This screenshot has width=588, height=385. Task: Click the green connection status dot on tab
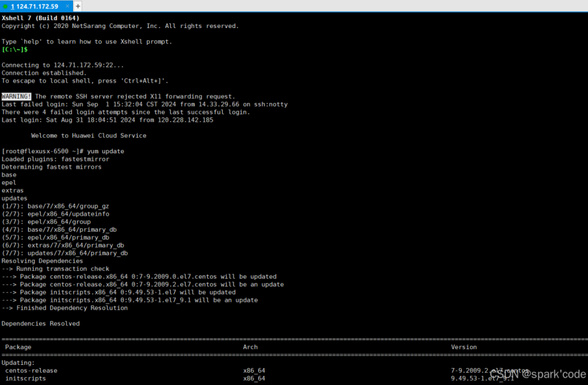(5, 6)
